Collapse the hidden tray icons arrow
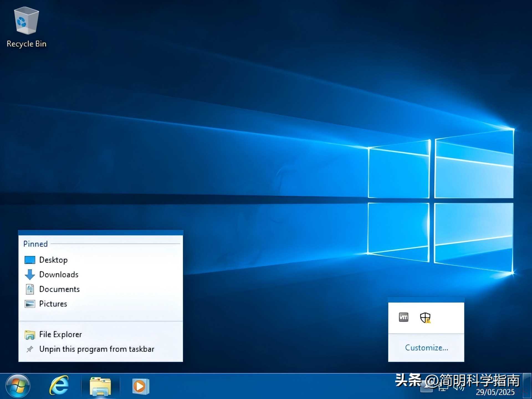Screen dimensions: 532x399 point(426,387)
